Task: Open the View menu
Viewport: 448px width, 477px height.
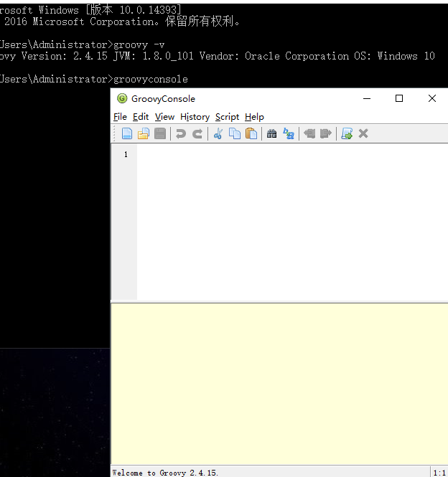Action: pos(164,117)
